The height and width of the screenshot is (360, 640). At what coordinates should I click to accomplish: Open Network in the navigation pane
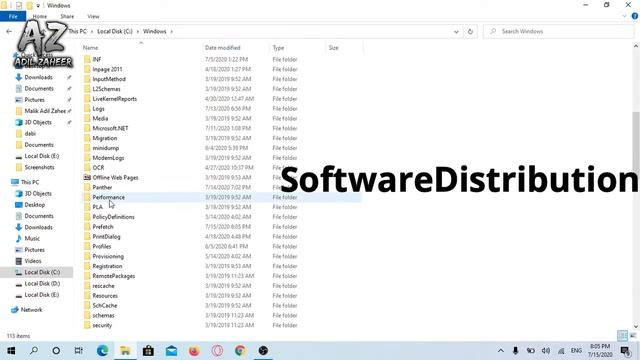[31, 310]
